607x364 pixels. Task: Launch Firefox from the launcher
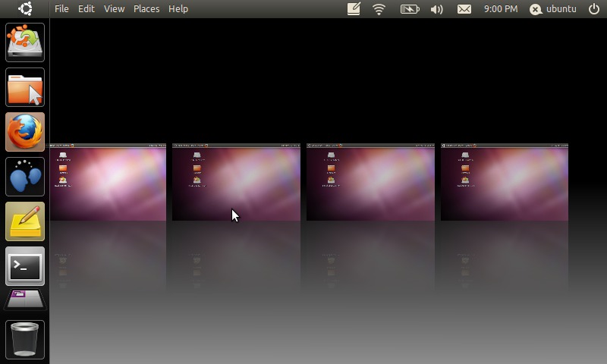(25, 132)
